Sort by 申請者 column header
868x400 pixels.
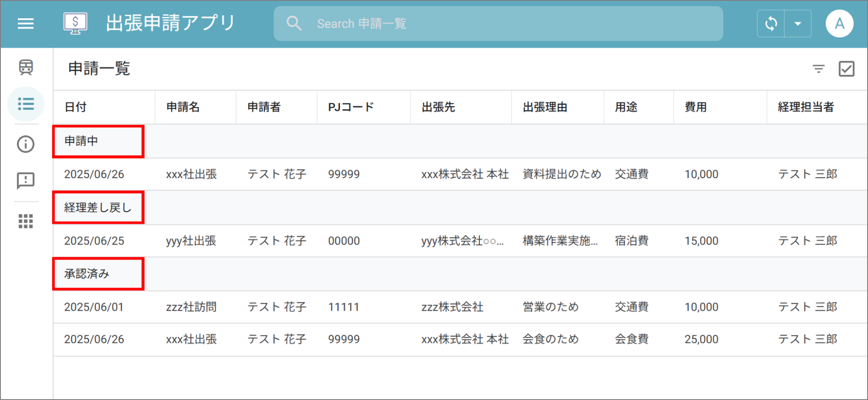264,107
